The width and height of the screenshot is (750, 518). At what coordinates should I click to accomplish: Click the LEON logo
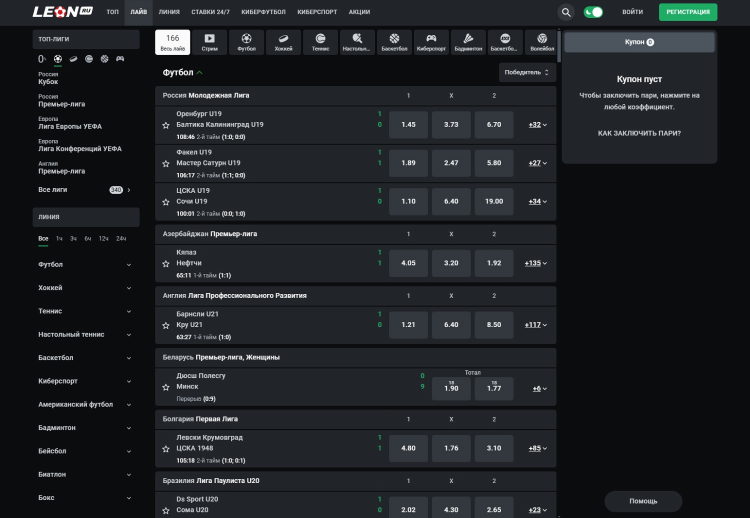click(63, 12)
